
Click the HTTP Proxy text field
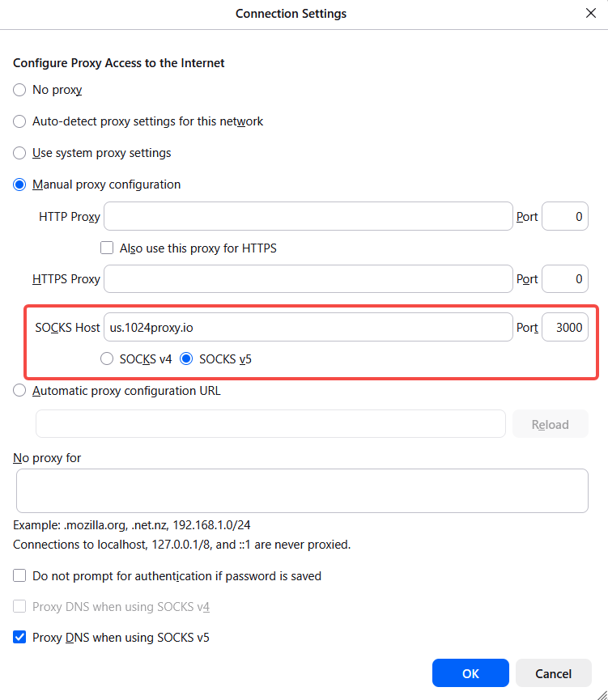pyautogui.click(x=308, y=217)
